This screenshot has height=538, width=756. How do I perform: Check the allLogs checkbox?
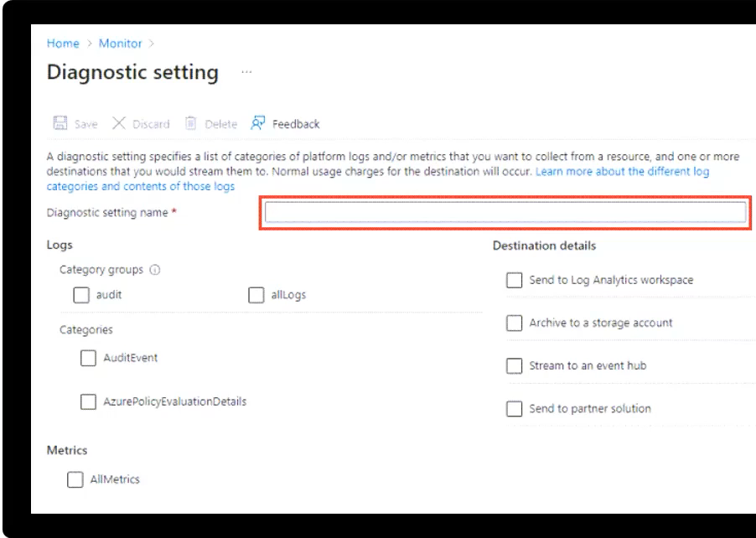(x=256, y=295)
